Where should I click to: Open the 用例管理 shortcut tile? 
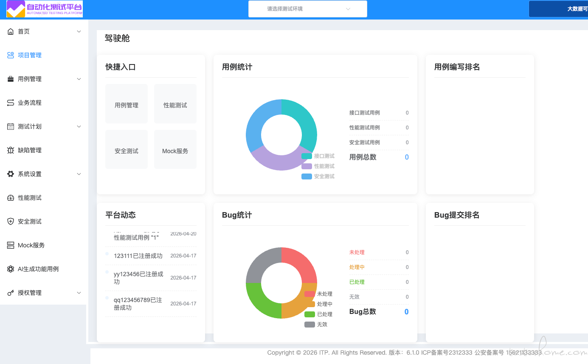(127, 104)
